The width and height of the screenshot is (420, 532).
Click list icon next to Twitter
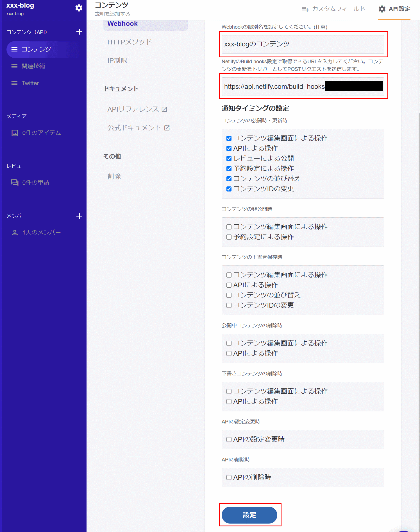click(x=14, y=83)
